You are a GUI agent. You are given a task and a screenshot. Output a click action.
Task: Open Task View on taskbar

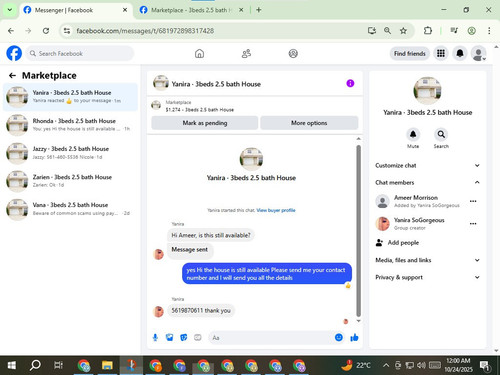(58, 365)
